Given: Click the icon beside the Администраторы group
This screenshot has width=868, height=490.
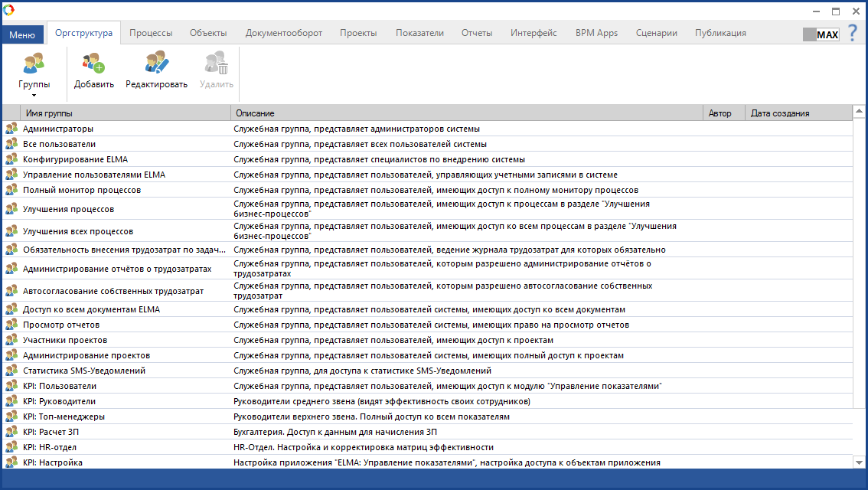Looking at the screenshot, I should (11, 129).
